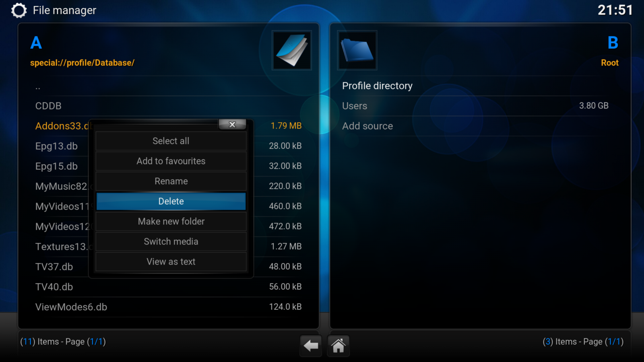Open the CDDB folder

point(48,106)
